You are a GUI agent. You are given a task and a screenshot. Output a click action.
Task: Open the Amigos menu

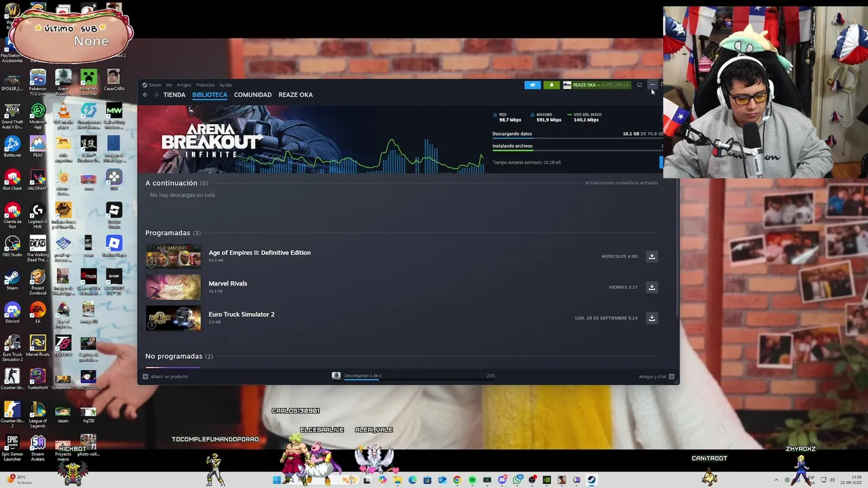pos(184,85)
